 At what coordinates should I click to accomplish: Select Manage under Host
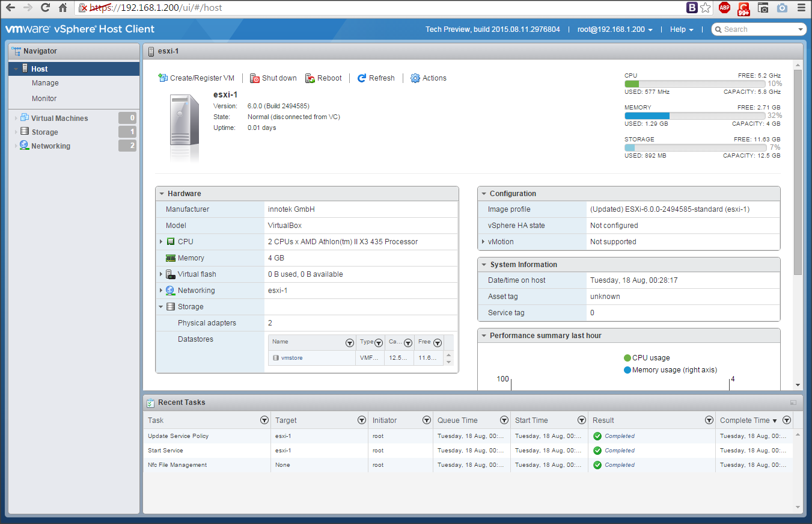click(45, 83)
